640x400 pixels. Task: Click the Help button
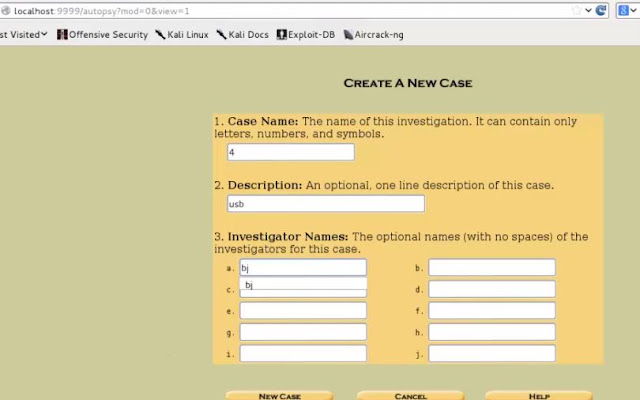539,396
